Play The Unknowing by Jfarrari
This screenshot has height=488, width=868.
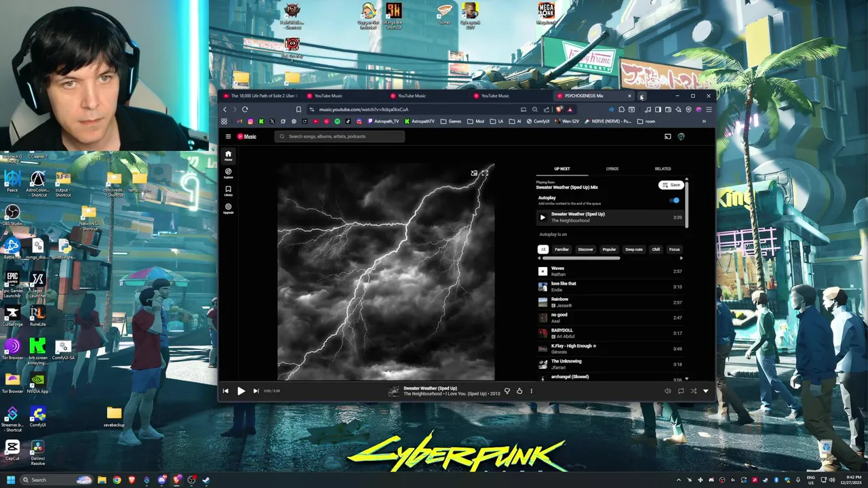point(610,365)
